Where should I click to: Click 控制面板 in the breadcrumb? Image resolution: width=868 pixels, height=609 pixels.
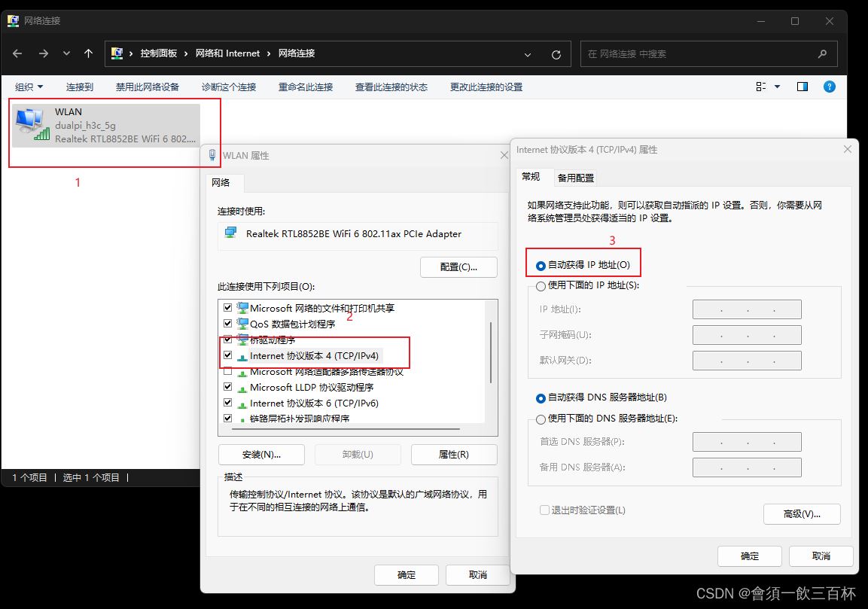[158, 53]
